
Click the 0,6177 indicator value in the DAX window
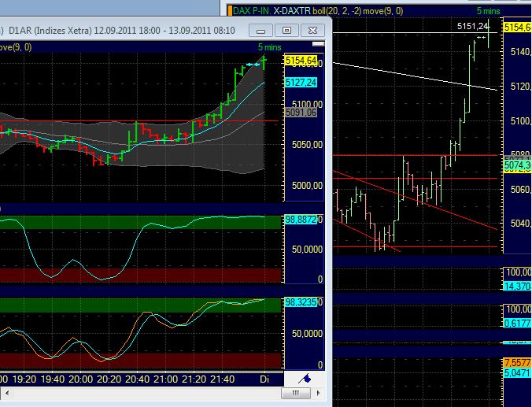pyautogui.click(x=517, y=323)
